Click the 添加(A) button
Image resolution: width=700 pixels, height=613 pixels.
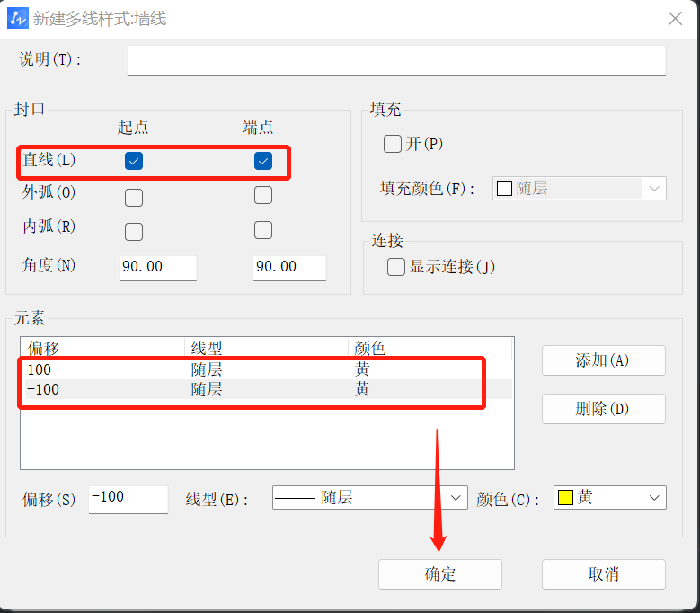[x=604, y=360]
